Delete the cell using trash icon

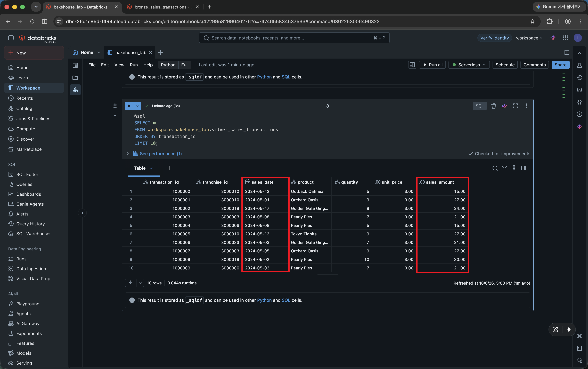click(494, 106)
